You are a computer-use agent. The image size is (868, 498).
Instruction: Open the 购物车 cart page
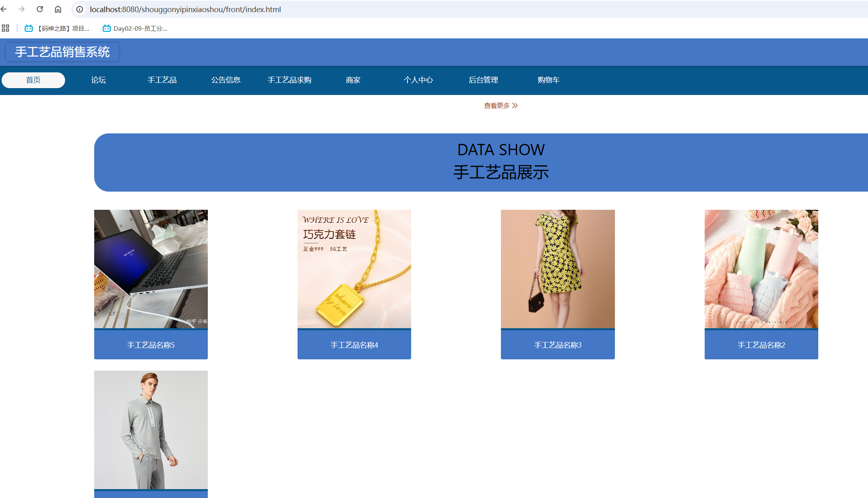548,80
